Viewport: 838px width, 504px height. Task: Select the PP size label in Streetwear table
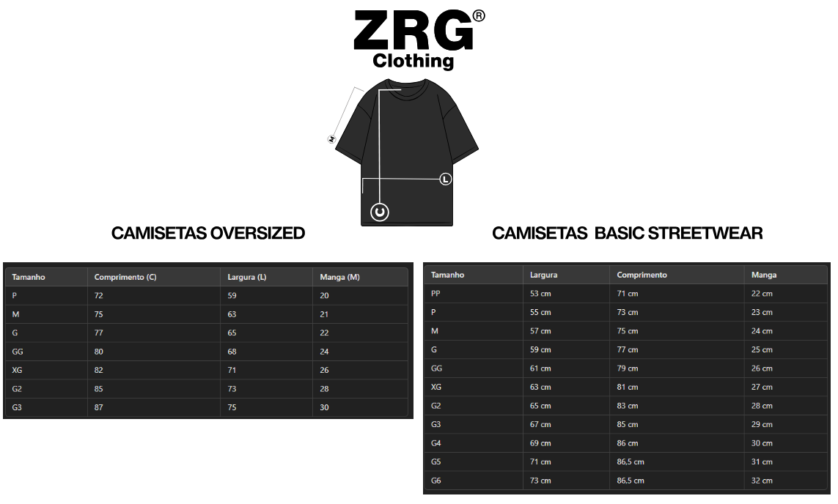[x=435, y=293]
